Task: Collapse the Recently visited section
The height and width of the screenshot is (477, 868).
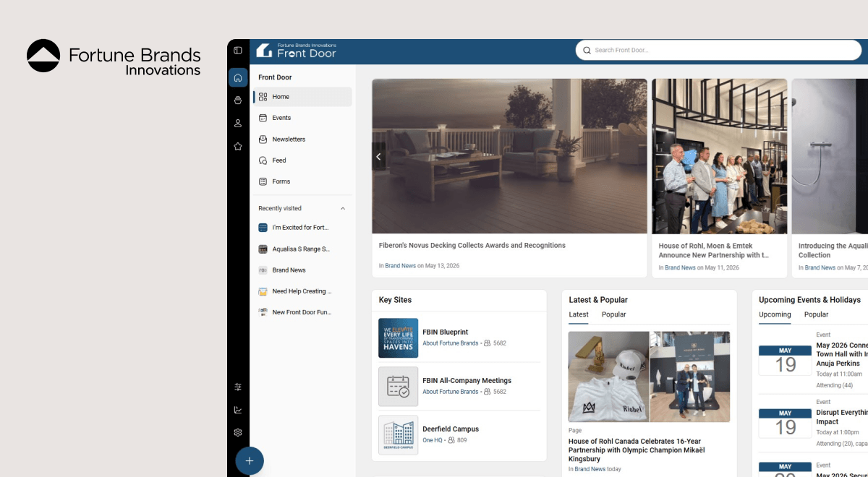Action: pos(343,208)
